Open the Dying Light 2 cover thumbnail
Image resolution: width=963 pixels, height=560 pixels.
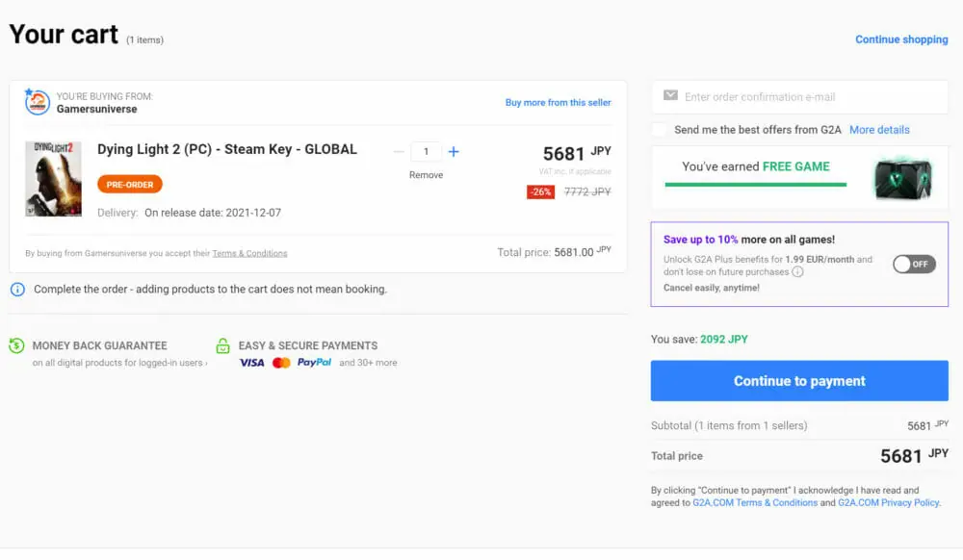53,179
